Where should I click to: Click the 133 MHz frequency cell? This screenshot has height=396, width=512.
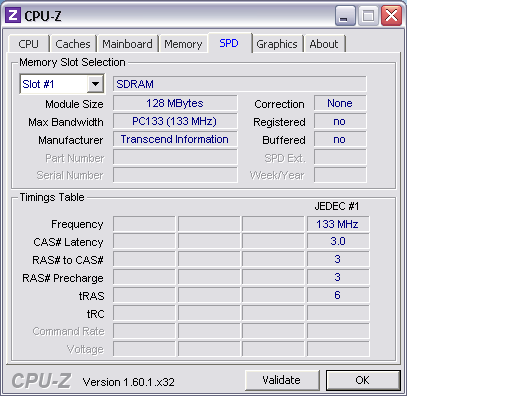(x=338, y=224)
